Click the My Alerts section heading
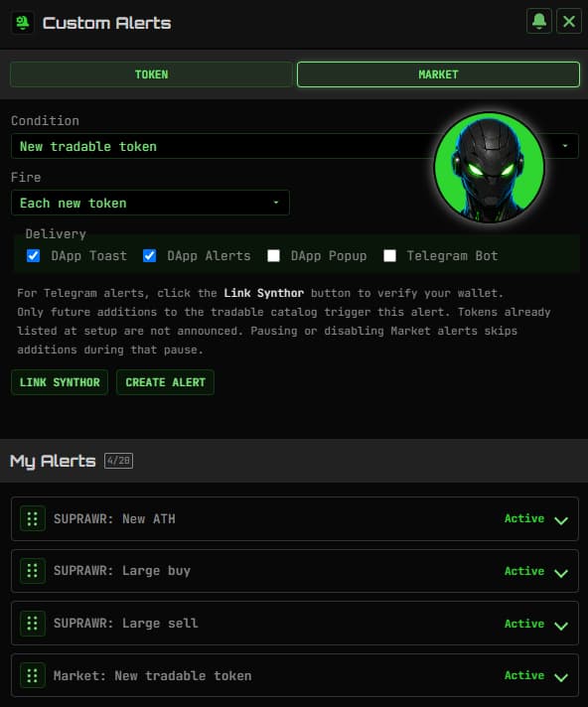Image resolution: width=588 pixels, height=707 pixels. pyautogui.click(x=53, y=462)
